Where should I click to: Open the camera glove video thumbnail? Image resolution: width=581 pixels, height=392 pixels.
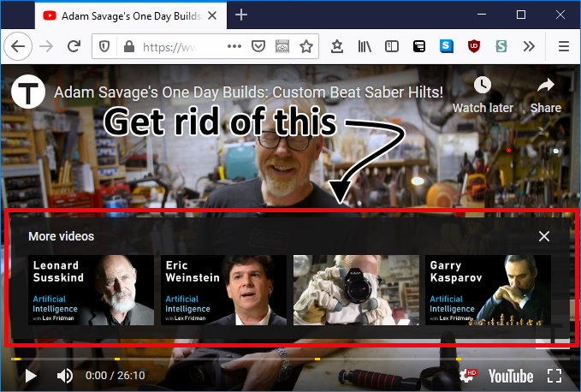(x=356, y=290)
